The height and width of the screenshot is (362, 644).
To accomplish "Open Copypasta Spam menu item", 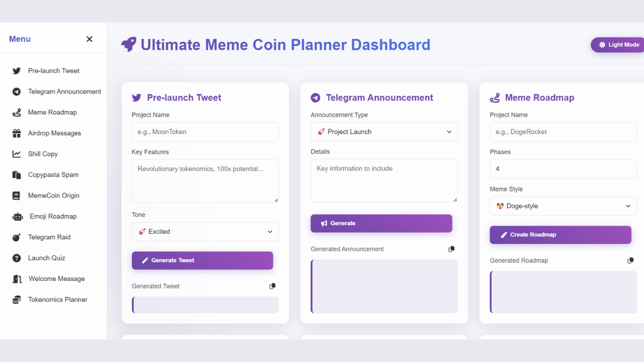I will click(x=53, y=175).
